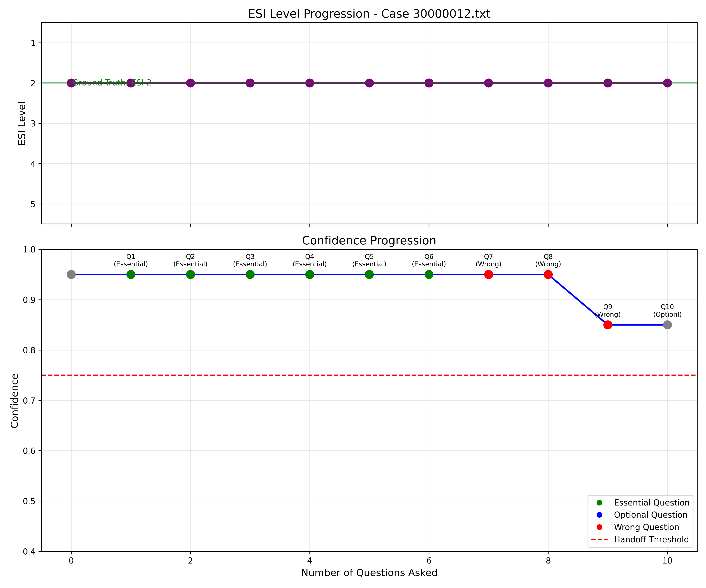
Task: Click the 'Number of Questions Asked' axis label
Action: [369, 573]
